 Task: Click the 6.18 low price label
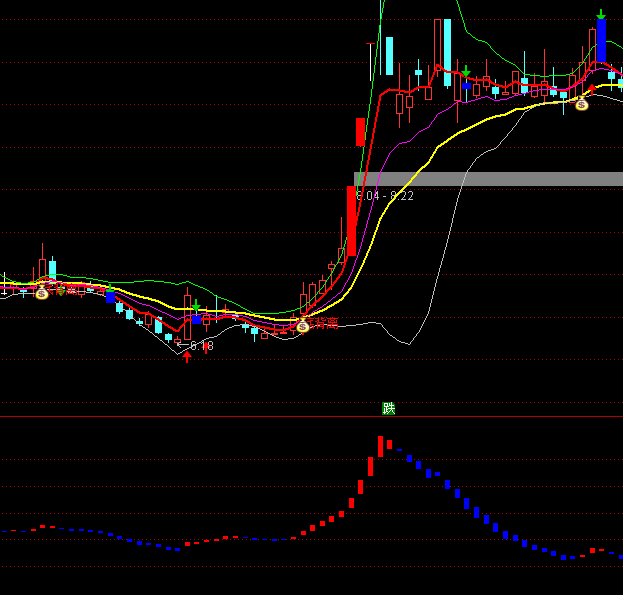pyautogui.click(x=200, y=346)
